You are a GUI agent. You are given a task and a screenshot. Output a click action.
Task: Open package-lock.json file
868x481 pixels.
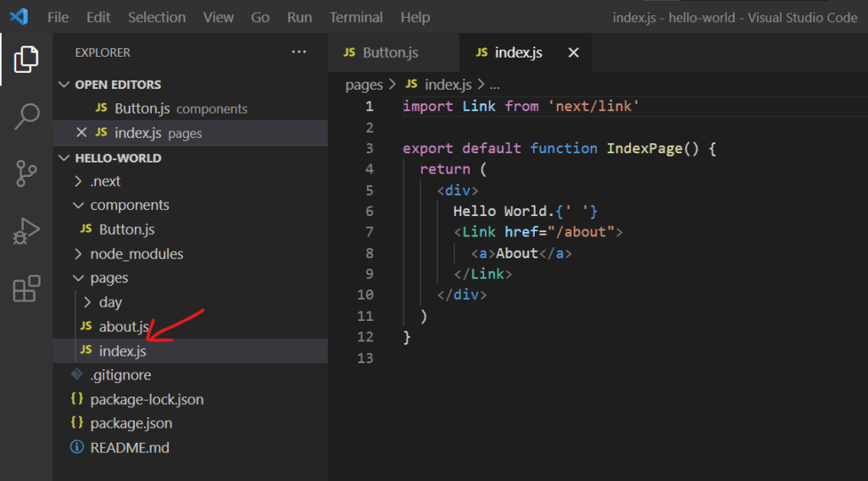point(191,399)
